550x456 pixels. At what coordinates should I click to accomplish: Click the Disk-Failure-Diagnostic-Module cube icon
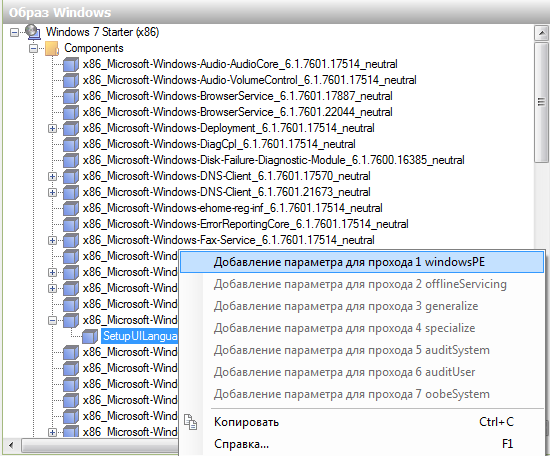71,160
